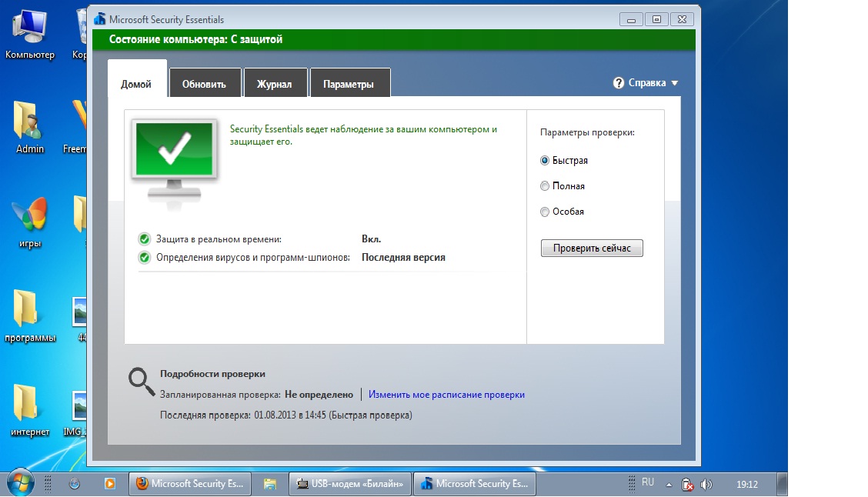Open the Компьютер desktop icon
Viewport: 868px width, 497px height.
(x=30, y=35)
